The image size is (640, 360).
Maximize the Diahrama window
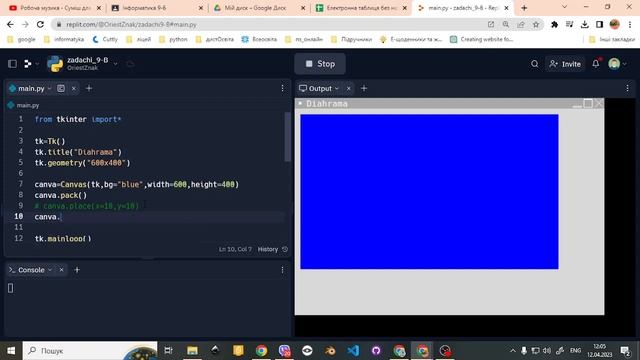[x=588, y=103]
